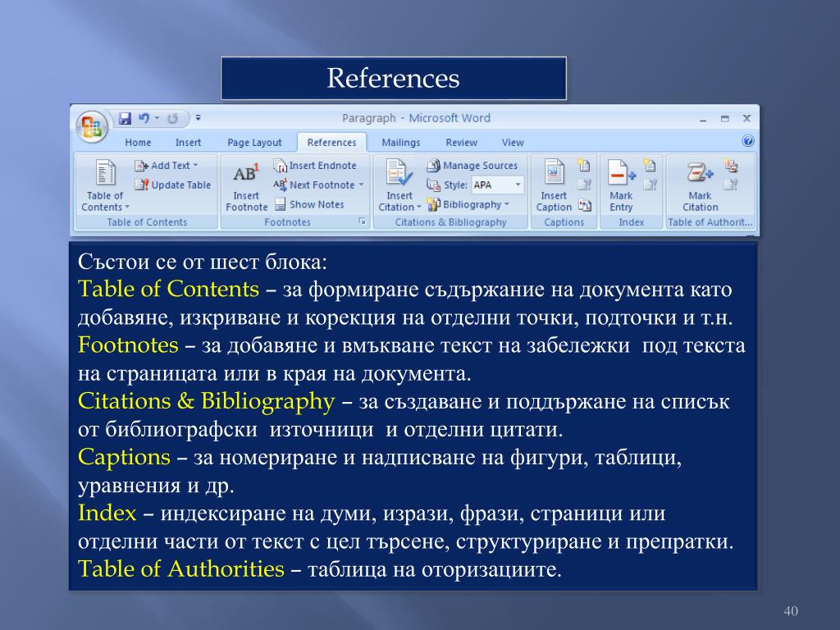Screen dimensions: 840x630
Task: Click the Add Text icon
Action: coord(141,166)
